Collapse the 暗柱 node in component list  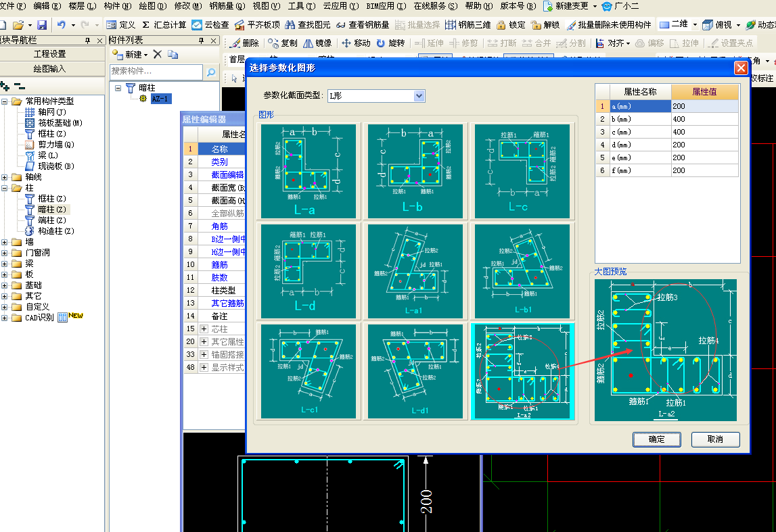[x=118, y=88]
